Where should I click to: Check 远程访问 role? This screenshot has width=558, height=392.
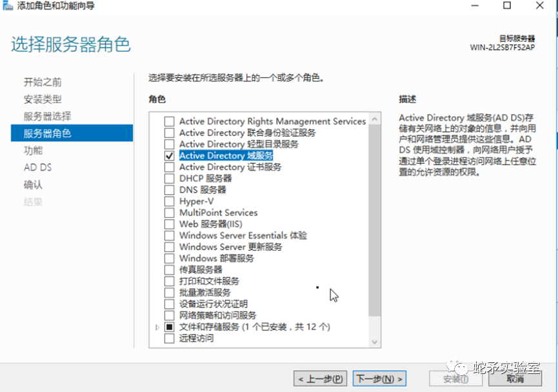point(170,338)
